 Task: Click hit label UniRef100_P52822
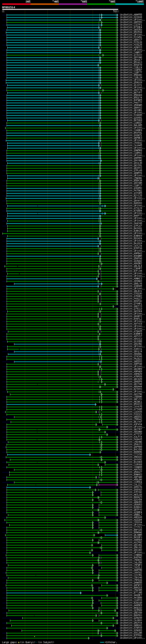point(131,359)
